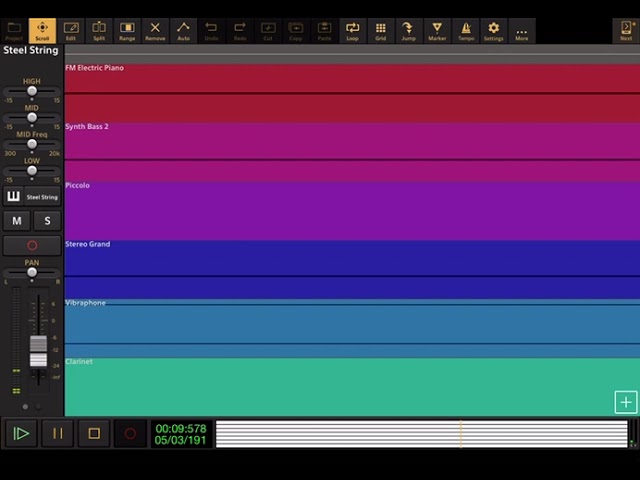
Task: Open the Jump tool
Action: pyautogui.click(x=409, y=31)
